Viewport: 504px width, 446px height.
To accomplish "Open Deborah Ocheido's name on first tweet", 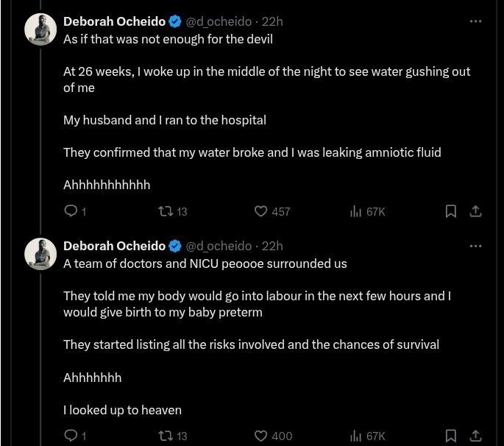I will (114, 21).
